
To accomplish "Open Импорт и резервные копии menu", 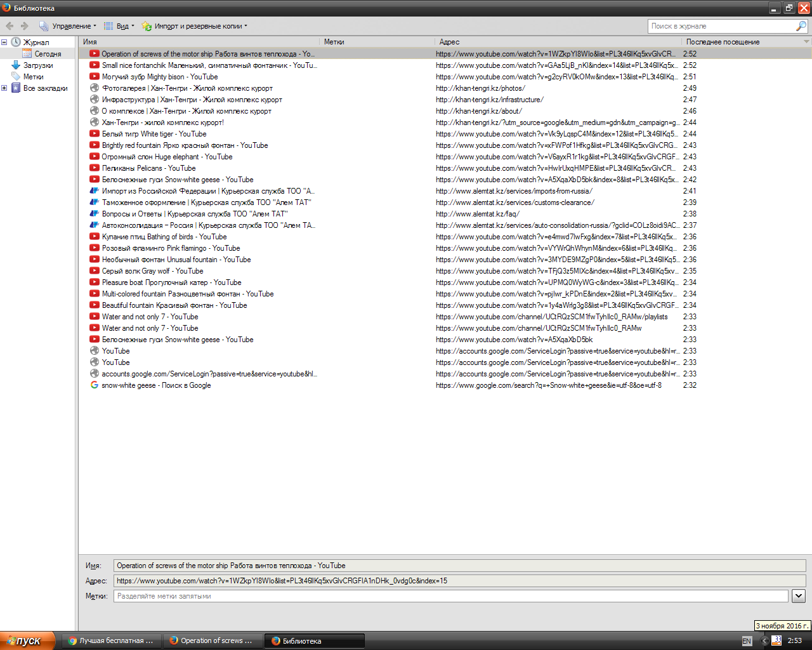I will tap(194, 26).
